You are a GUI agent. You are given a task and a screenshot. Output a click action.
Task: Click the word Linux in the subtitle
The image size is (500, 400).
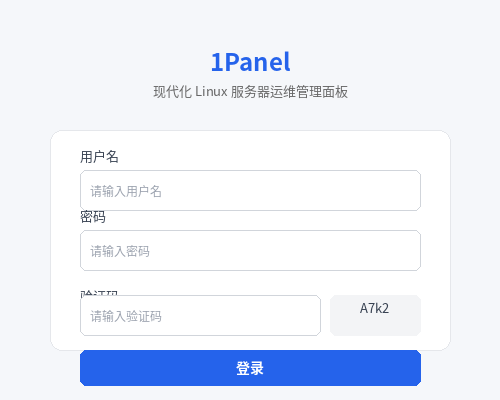point(211,92)
